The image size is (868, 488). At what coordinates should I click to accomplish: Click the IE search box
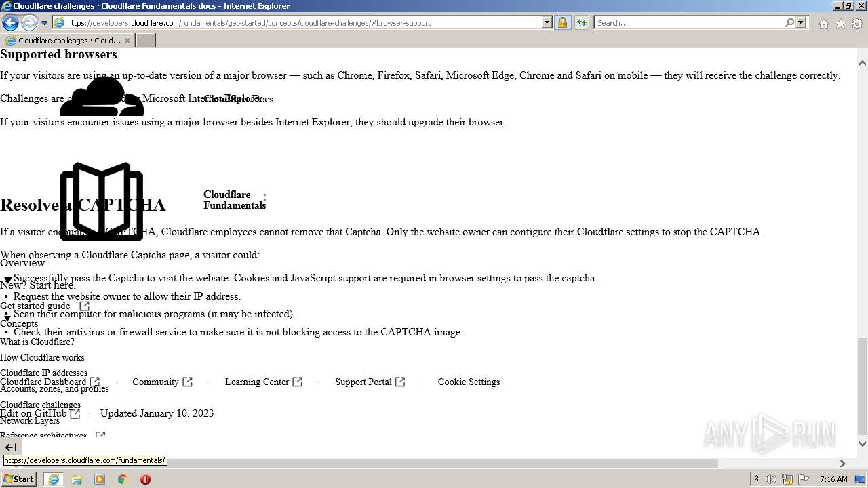pos(689,23)
